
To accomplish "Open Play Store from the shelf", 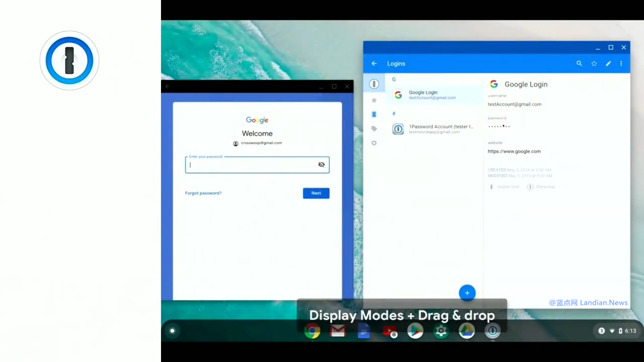I will pyautogui.click(x=415, y=331).
